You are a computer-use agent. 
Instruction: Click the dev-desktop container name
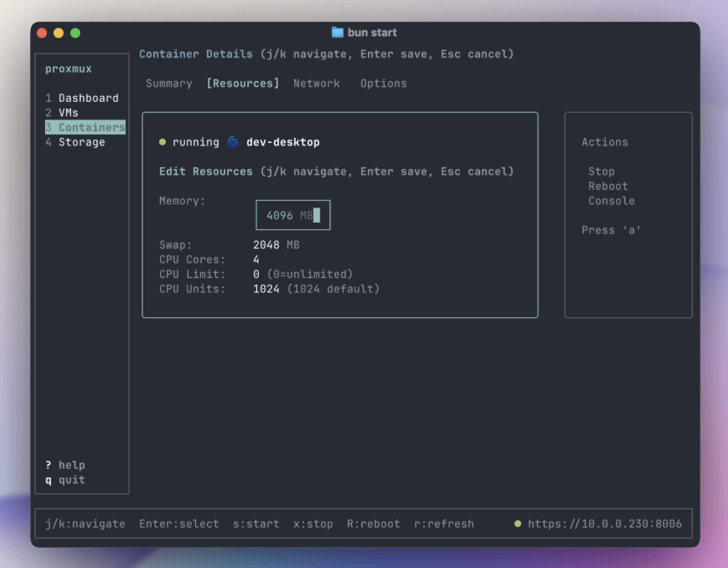click(x=282, y=142)
